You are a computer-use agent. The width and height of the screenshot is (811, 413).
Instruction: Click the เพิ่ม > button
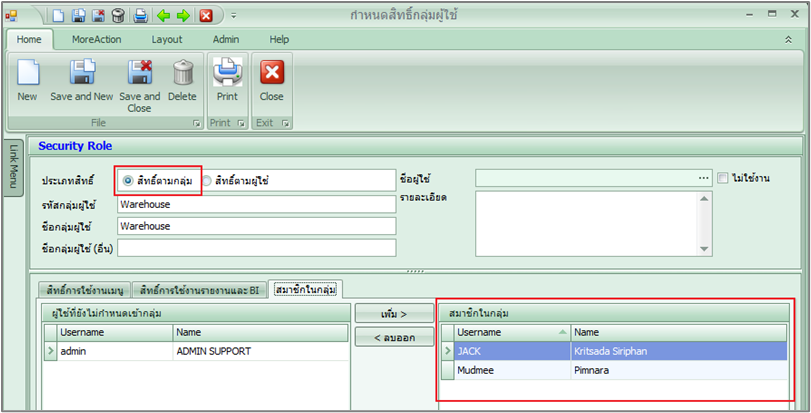394,313
